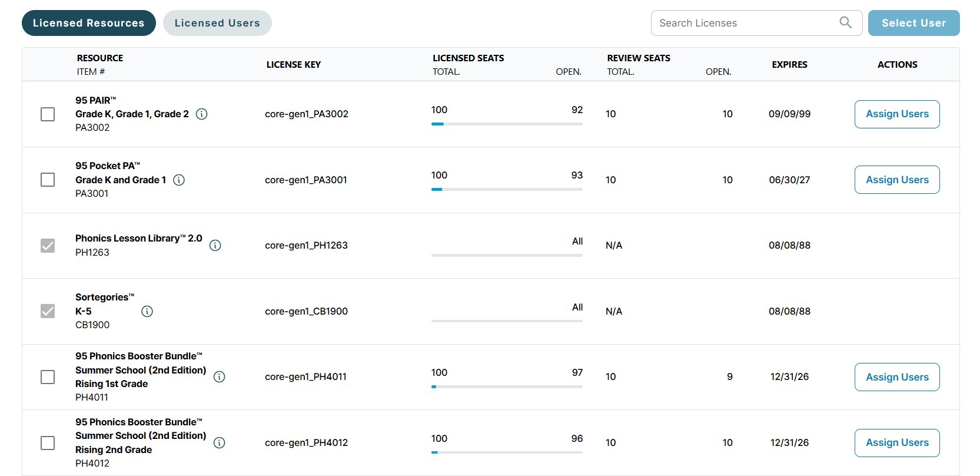Click open seats value 97
980x476 pixels.
tap(577, 372)
